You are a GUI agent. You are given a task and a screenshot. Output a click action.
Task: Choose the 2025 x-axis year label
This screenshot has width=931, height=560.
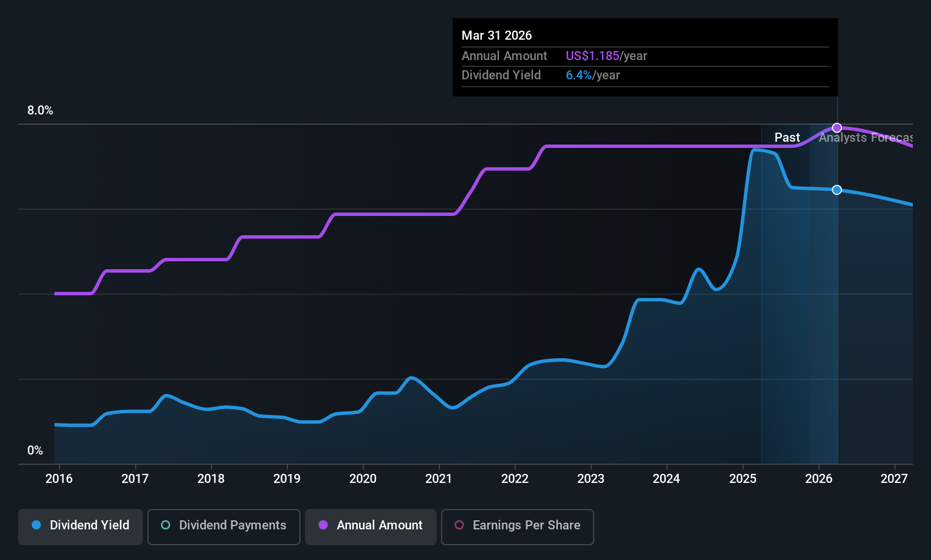[x=743, y=479]
